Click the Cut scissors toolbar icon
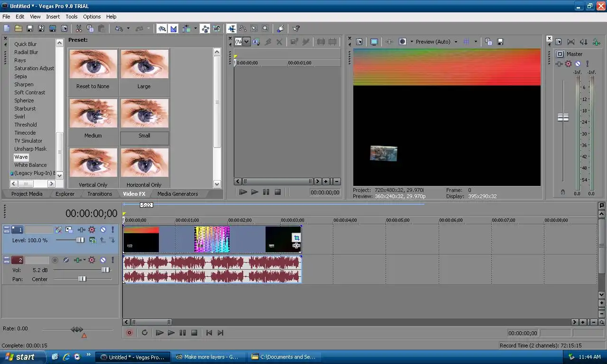The image size is (607, 364). click(x=79, y=29)
